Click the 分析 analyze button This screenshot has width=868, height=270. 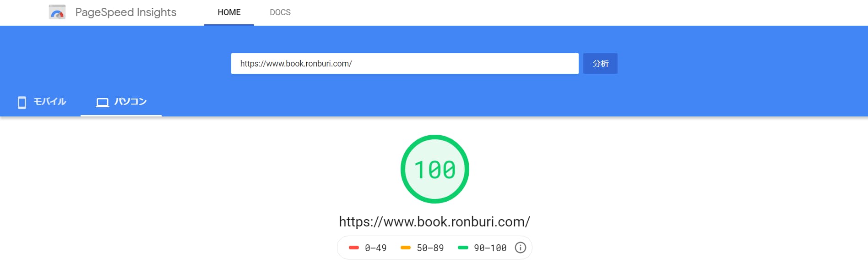point(600,63)
